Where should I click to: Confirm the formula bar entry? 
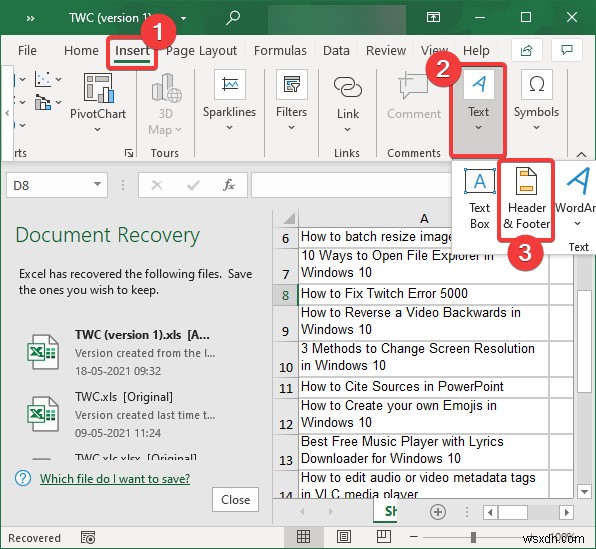coord(193,185)
